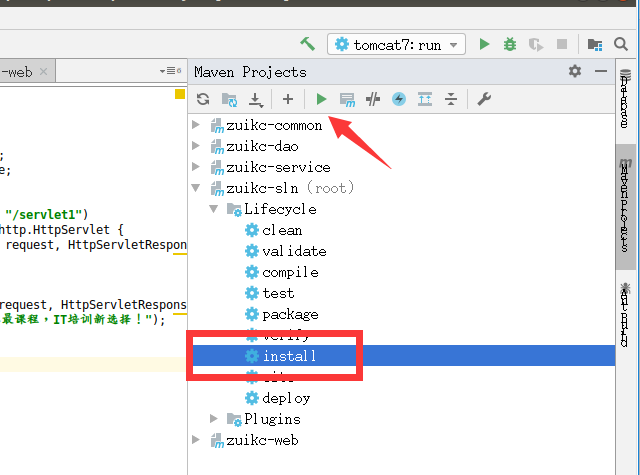Start debugging with the bug icon

tap(510, 44)
